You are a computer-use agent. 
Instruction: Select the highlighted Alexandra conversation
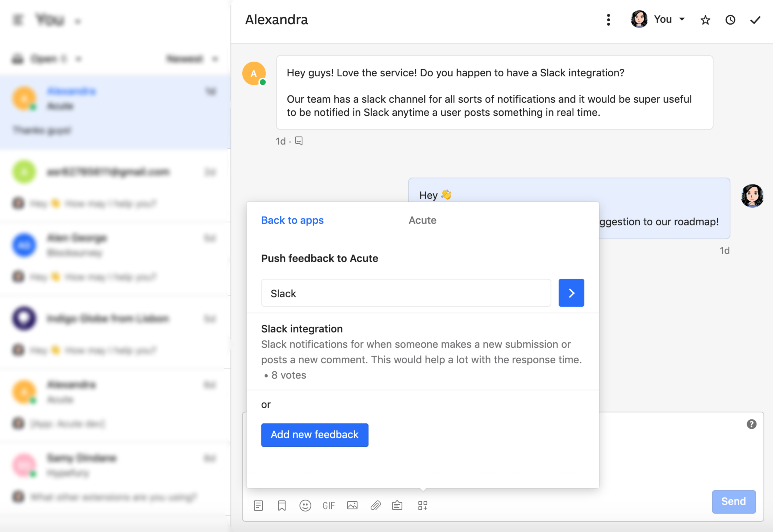pos(115,112)
